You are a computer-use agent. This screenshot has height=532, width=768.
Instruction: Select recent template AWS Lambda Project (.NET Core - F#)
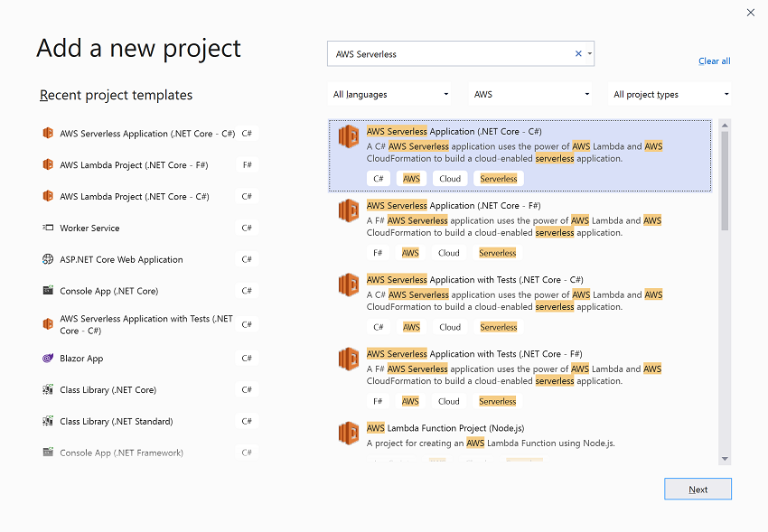[149, 165]
